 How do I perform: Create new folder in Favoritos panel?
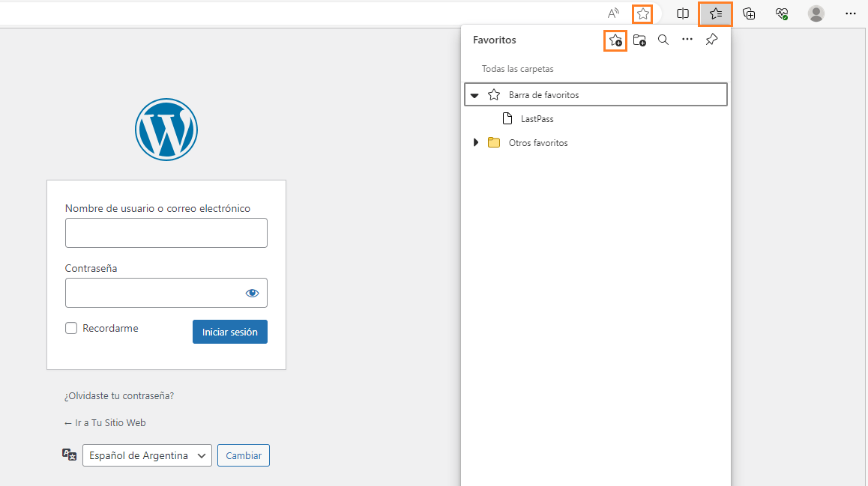click(639, 40)
